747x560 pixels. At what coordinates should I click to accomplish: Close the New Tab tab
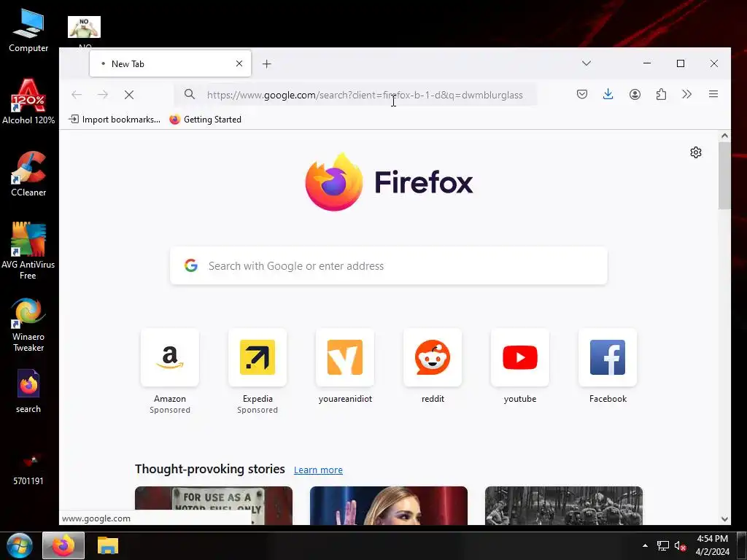[x=239, y=63]
